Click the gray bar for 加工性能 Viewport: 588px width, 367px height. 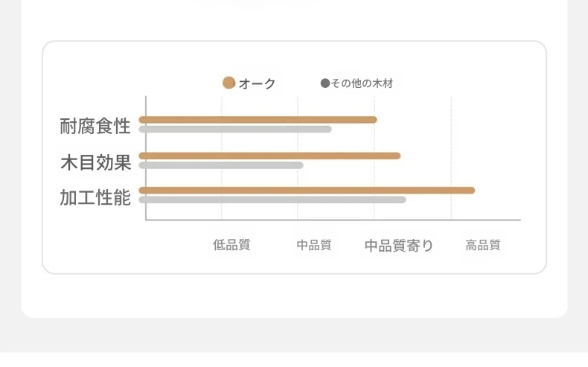click(272, 200)
